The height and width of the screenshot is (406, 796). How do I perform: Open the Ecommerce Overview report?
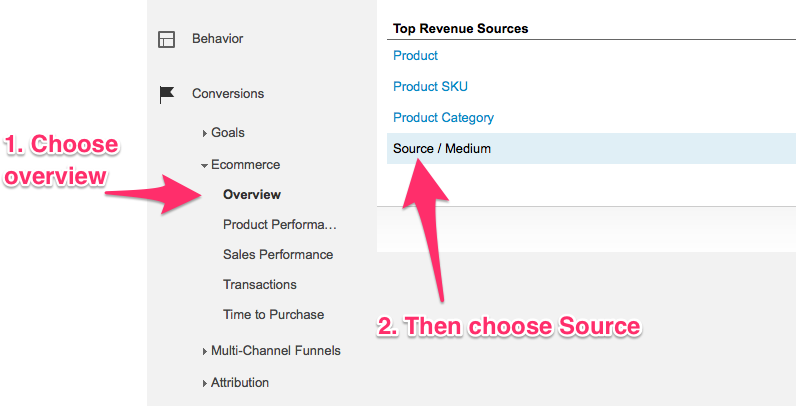click(x=252, y=194)
